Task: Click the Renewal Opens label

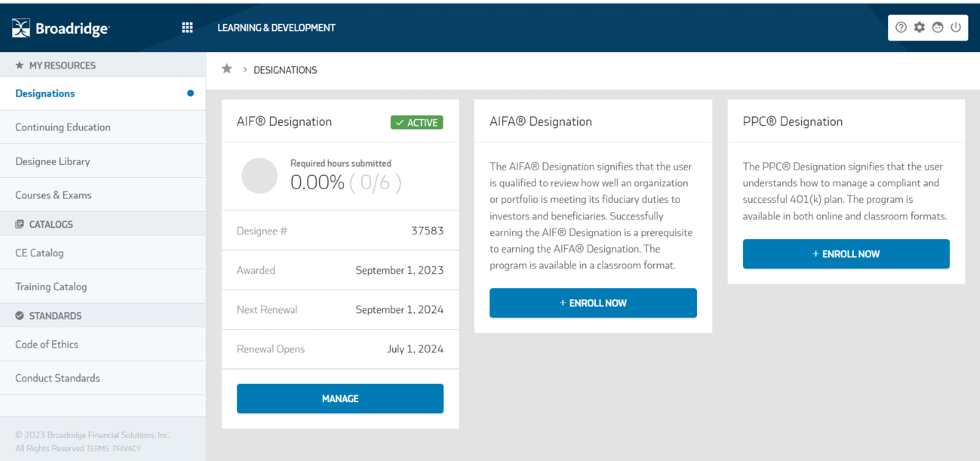Action: pyautogui.click(x=271, y=349)
